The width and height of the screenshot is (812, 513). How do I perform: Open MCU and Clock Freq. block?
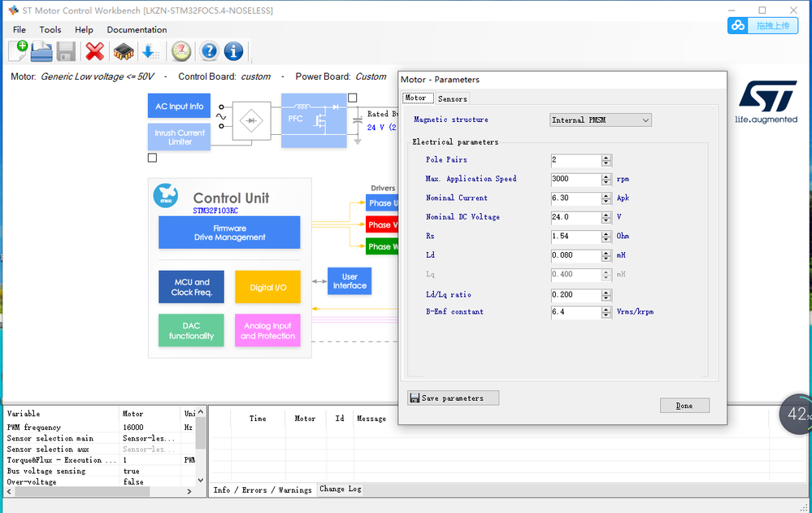coord(192,287)
